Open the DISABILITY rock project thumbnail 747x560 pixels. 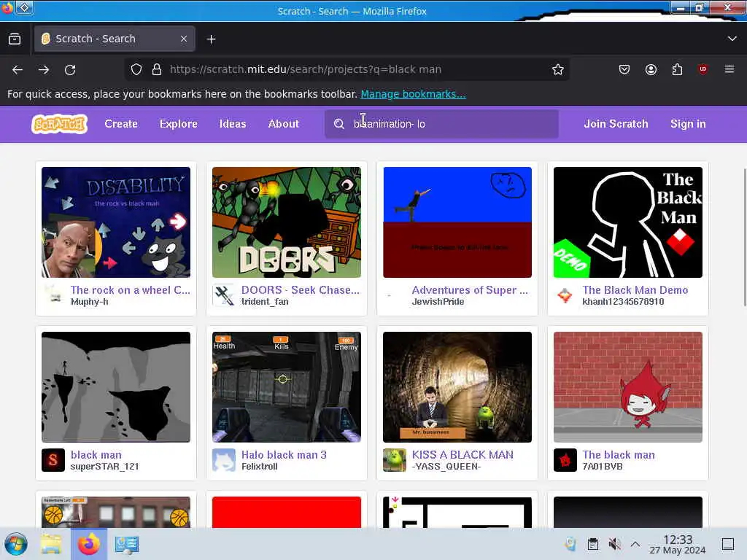(x=116, y=222)
